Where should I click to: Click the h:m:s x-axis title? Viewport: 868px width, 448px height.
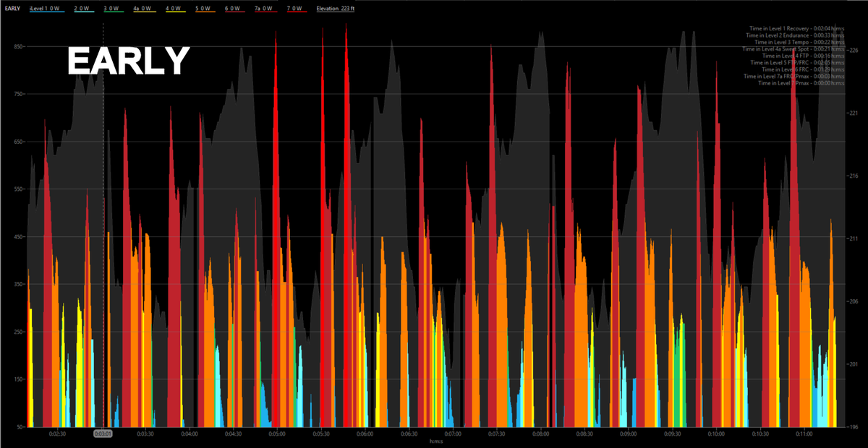tap(435, 441)
